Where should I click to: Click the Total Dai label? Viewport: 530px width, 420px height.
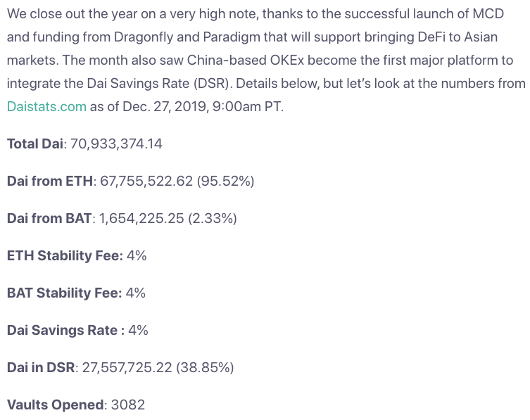pyautogui.click(x=34, y=144)
